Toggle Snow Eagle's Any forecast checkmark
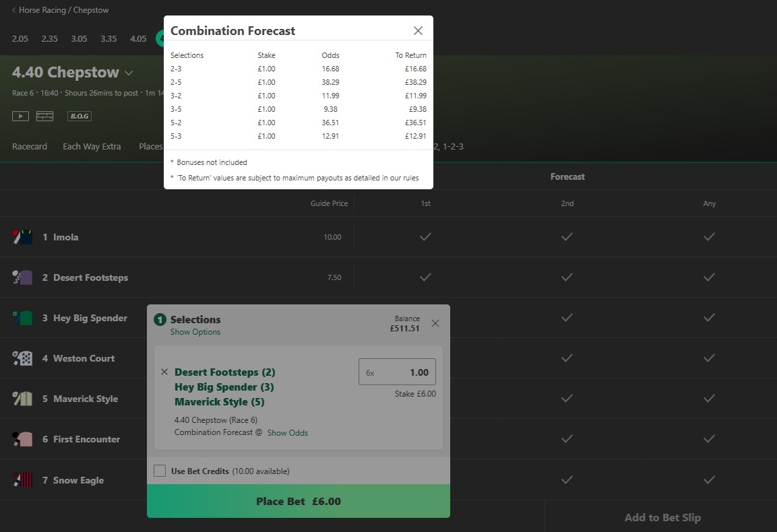The image size is (777, 532). [x=709, y=479]
